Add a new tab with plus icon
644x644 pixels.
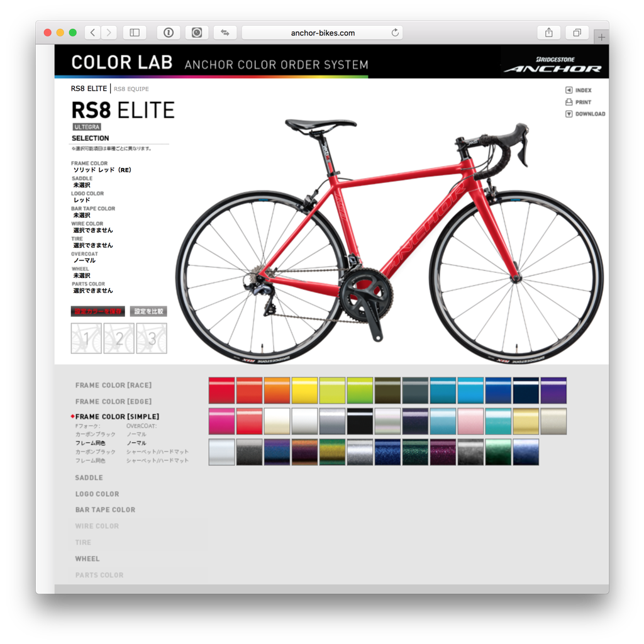(601, 37)
